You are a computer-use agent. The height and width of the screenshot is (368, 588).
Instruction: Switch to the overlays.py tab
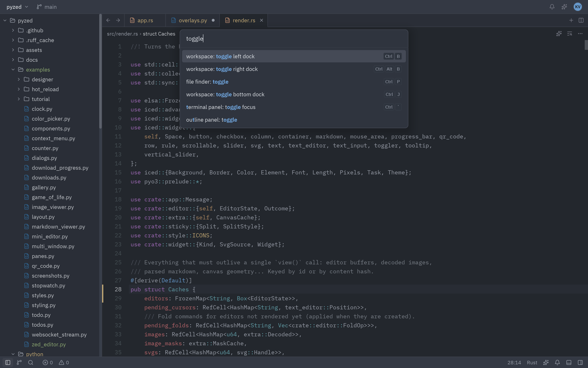coord(193,20)
